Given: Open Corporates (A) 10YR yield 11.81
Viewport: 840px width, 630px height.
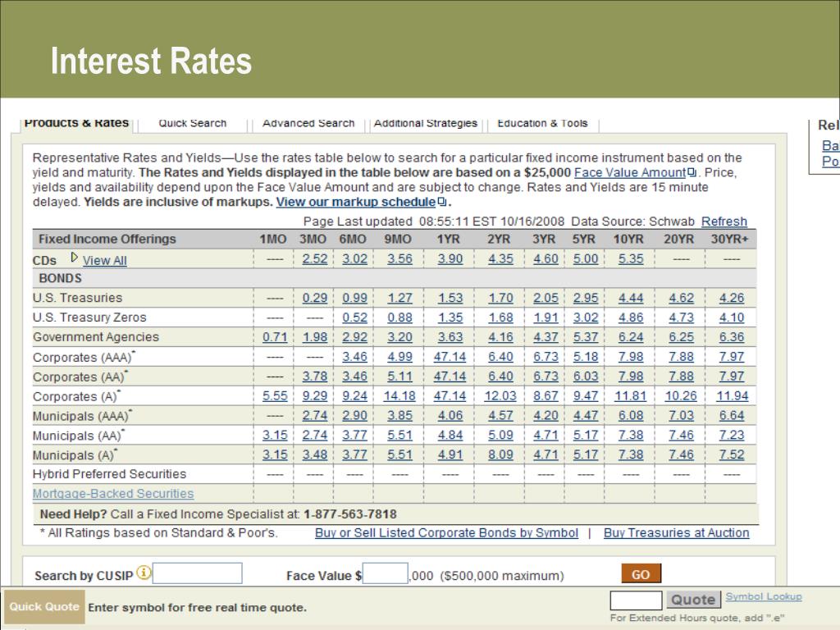Looking at the screenshot, I should 631,396.
